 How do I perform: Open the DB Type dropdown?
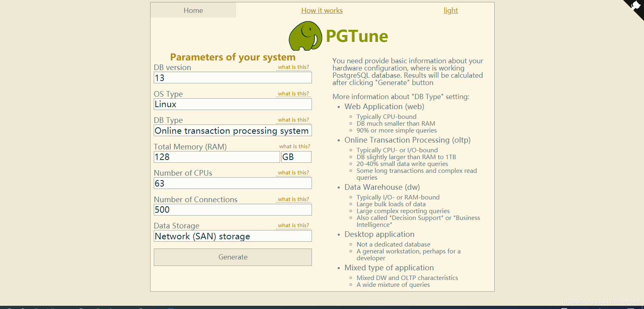tap(233, 131)
